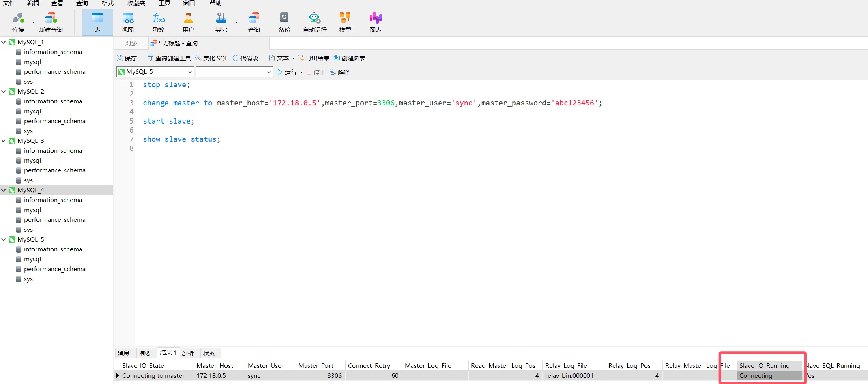The image size is (868, 384).
Task: Open the MySQL_5 connection combo box
Action: tap(155, 72)
